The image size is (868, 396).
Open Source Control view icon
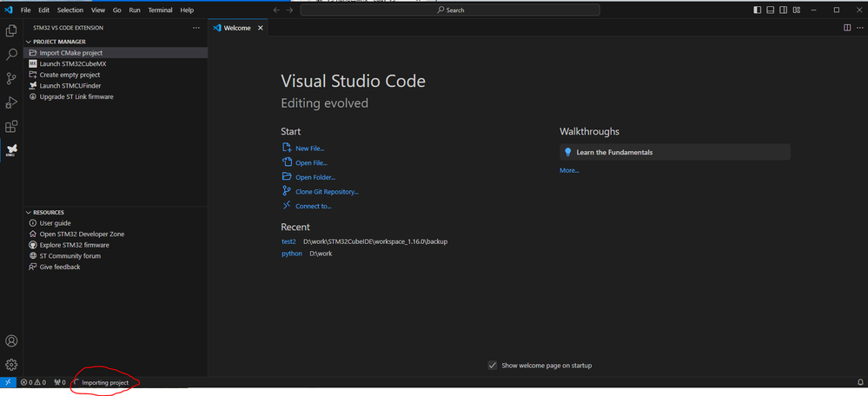11,79
